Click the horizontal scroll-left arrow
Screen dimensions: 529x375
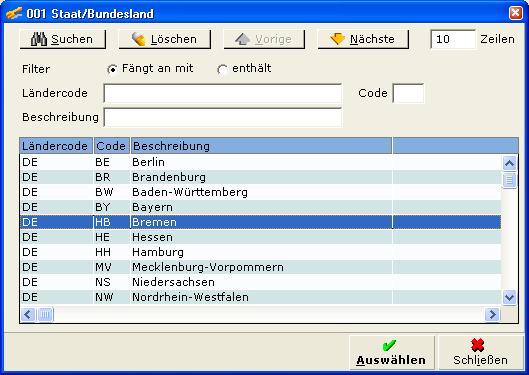(x=28, y=315)
